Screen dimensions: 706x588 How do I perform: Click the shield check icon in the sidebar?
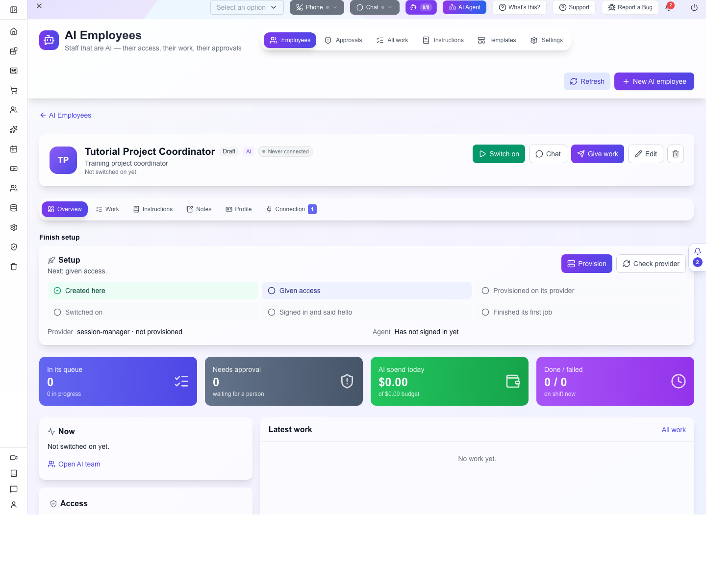pos(14,247)
